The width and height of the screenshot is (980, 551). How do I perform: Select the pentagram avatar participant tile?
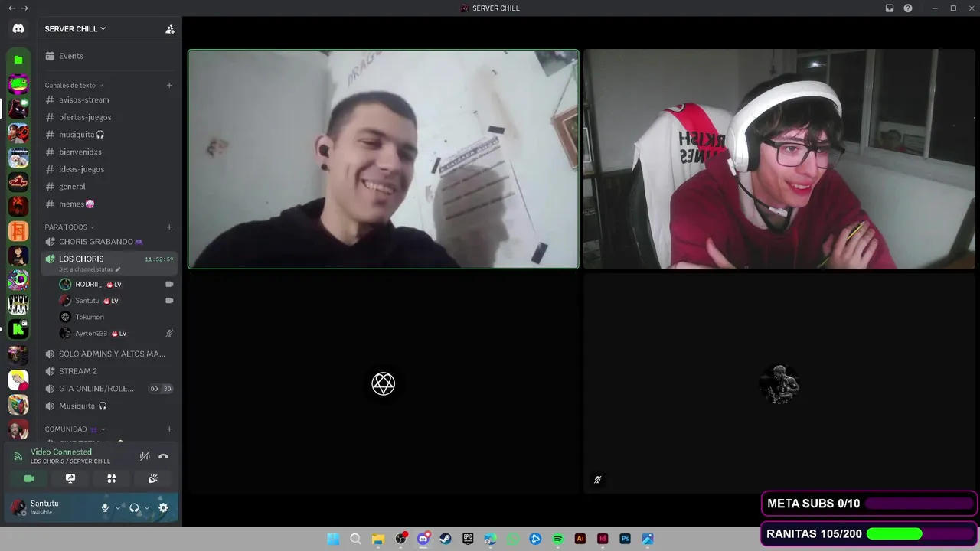pos(384,383)
